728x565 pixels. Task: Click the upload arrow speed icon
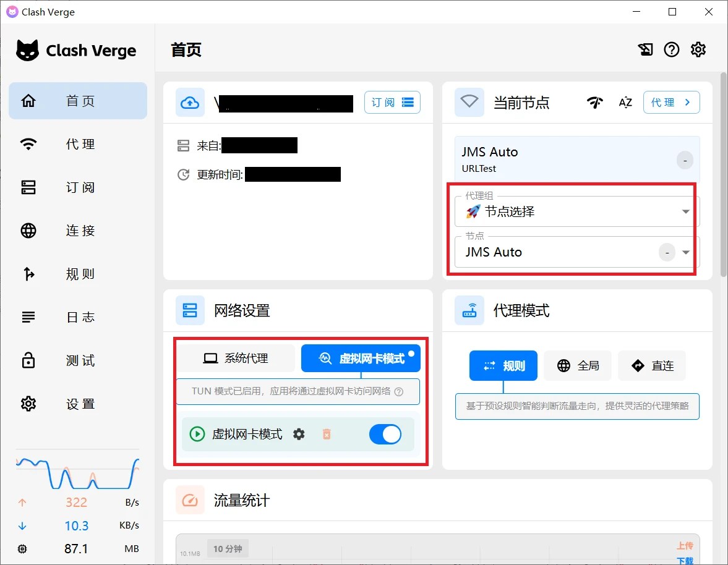pyautogui.click(x=22, y=503)
